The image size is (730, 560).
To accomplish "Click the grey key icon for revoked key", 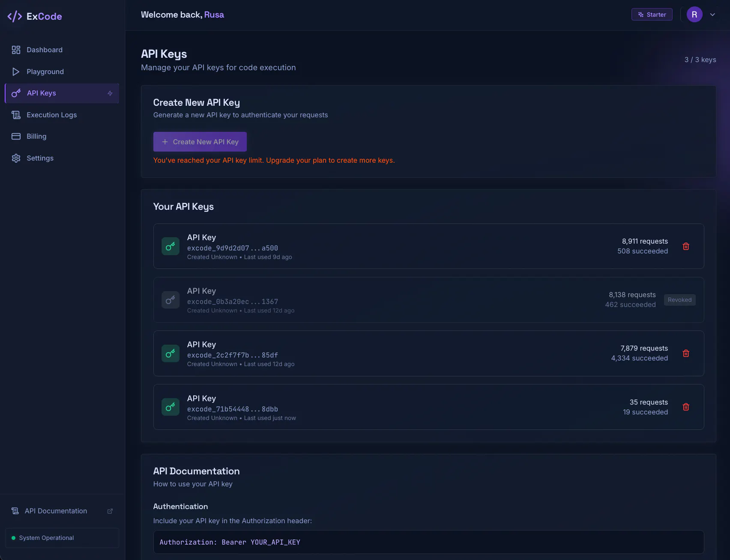I will [171, 300].
